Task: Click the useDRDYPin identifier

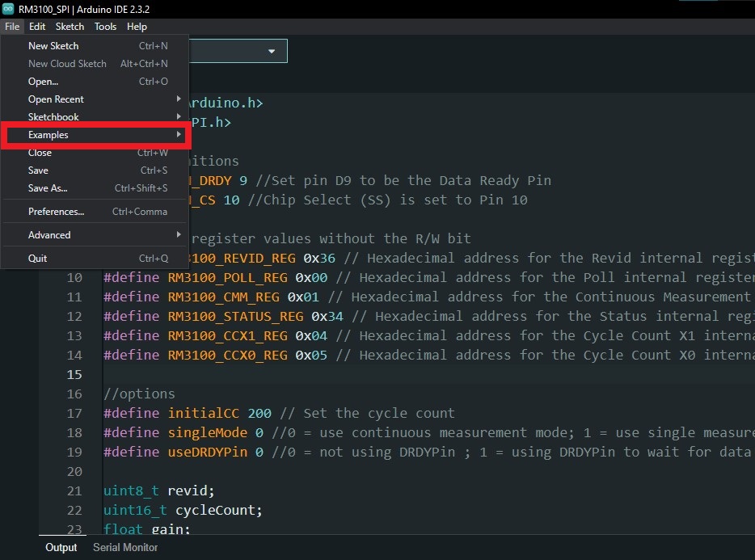Action: tap(208, 453)
